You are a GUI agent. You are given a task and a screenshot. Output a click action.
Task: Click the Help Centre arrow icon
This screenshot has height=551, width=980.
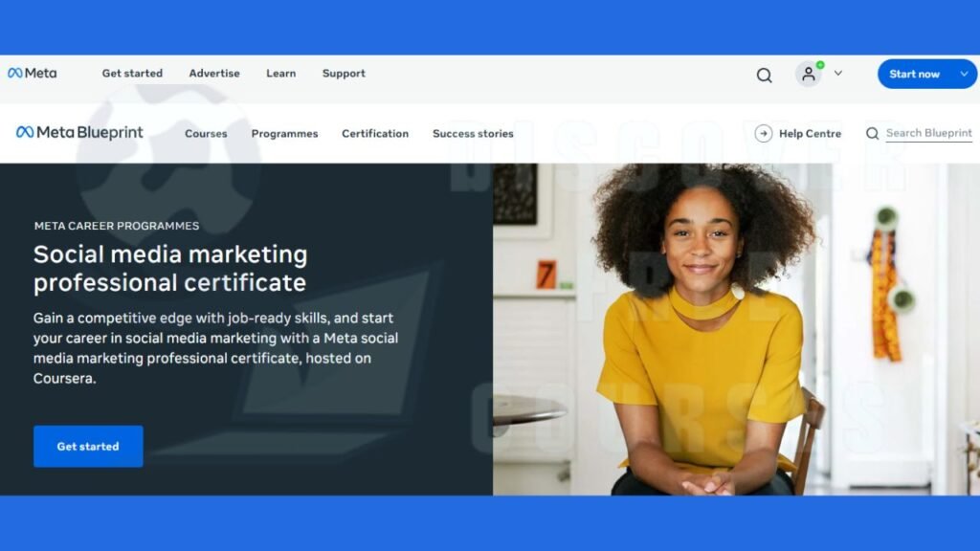coord(763,133)
